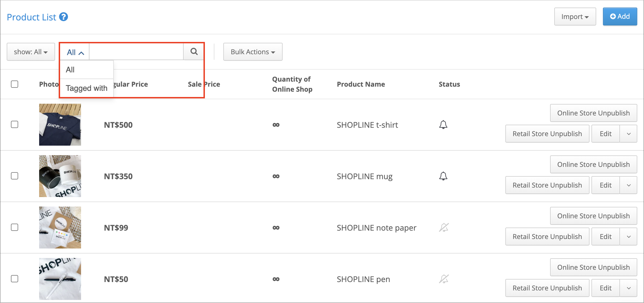
Task: Unpublish SHOPLINE pen from Retail Store
Action: click(547, 288)
